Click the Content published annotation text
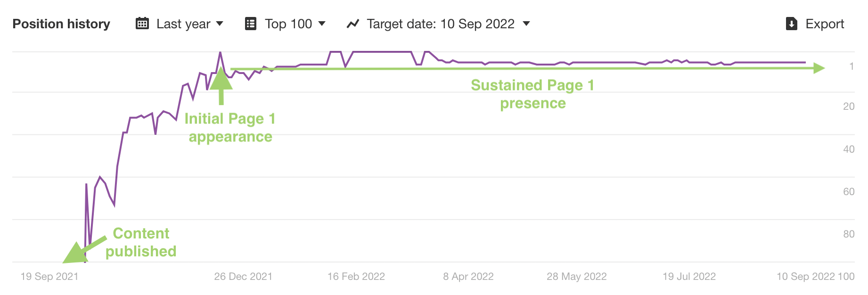 click(141, 242)
